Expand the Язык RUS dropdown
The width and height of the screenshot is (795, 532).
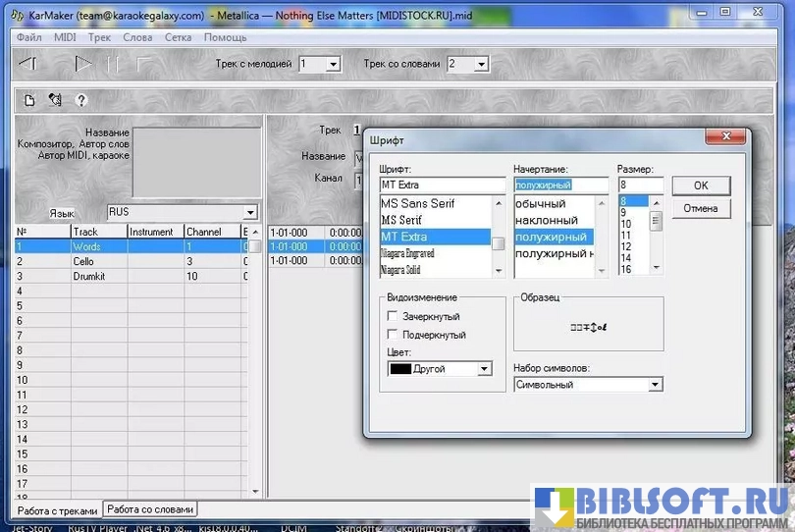click(x=250, y=212)
